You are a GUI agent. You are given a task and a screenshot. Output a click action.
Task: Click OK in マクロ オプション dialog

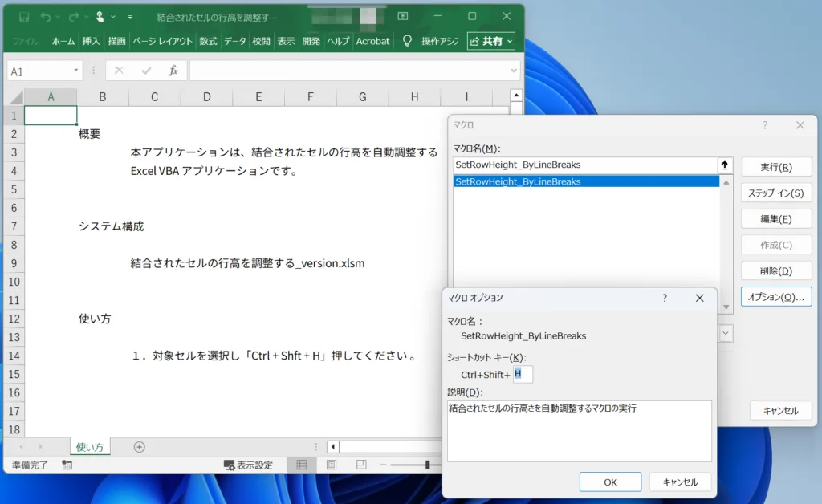click(610, 482)
